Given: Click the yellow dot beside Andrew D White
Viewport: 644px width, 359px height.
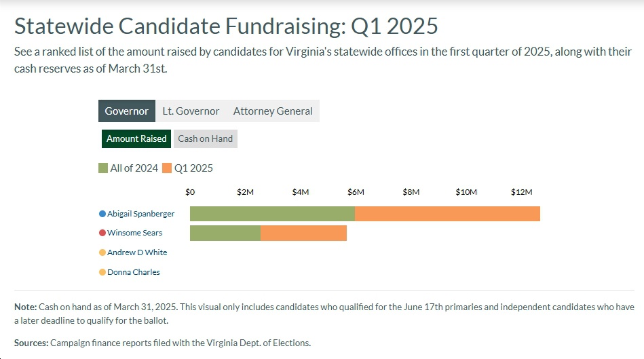Looking at the screenshot, I should coord(102,252).
